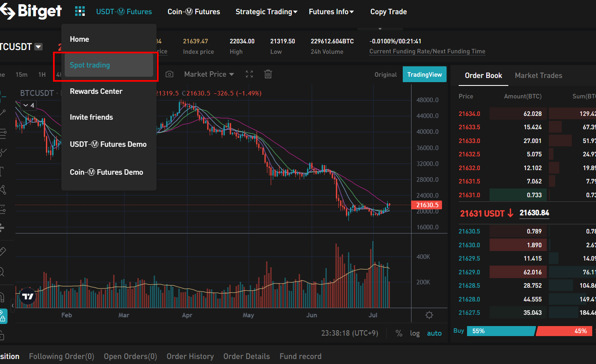Open chart settings gear icon
The image size is (596, 364).
429,315
